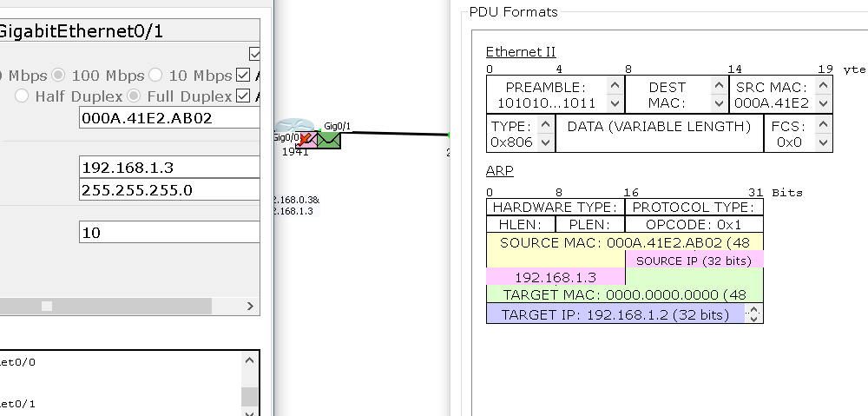Click the 2.168.0.3& address note under router
The image size is (868, 416).
296,200
